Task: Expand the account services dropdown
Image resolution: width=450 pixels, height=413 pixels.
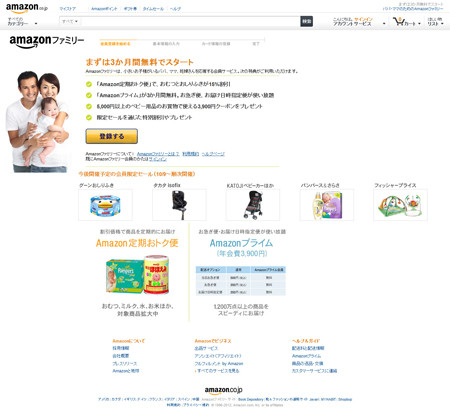Action: coord(359,22)
